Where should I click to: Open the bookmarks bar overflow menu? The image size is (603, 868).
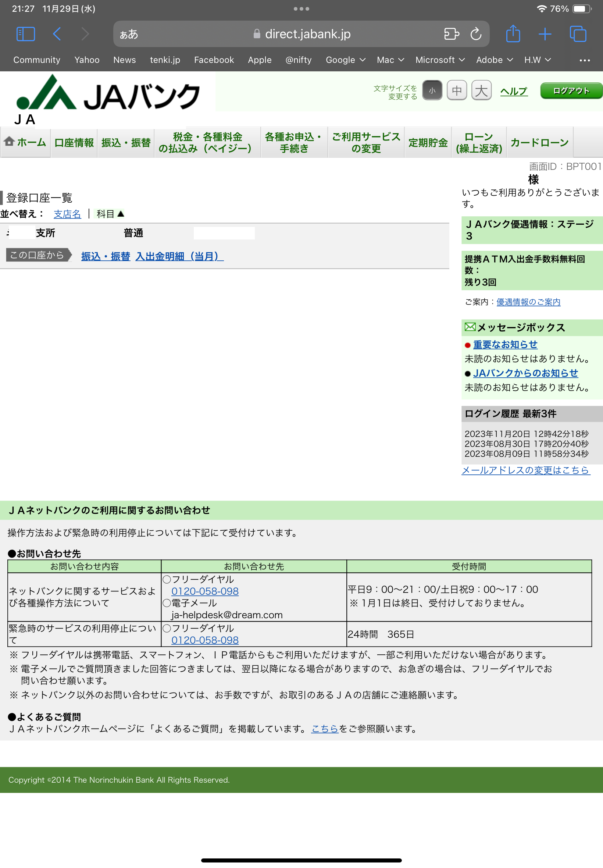[x=585, y=60]
